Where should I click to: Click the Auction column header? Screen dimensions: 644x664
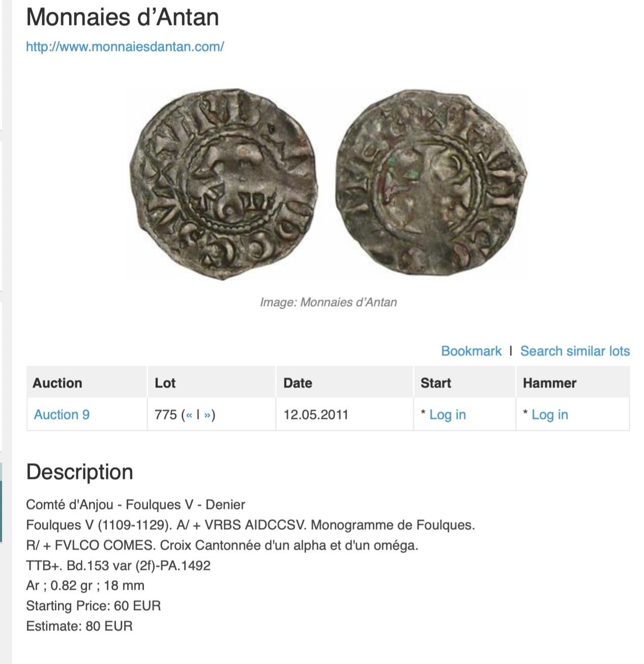point(57,383)
